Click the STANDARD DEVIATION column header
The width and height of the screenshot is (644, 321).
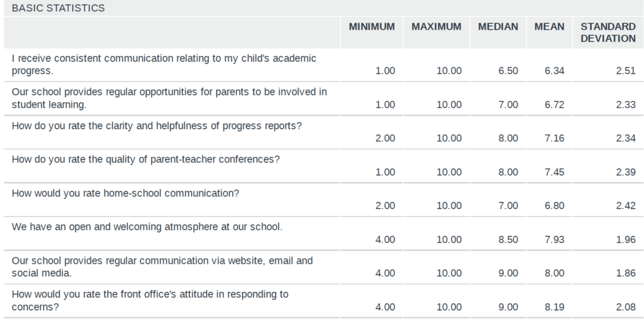[608, 33]
